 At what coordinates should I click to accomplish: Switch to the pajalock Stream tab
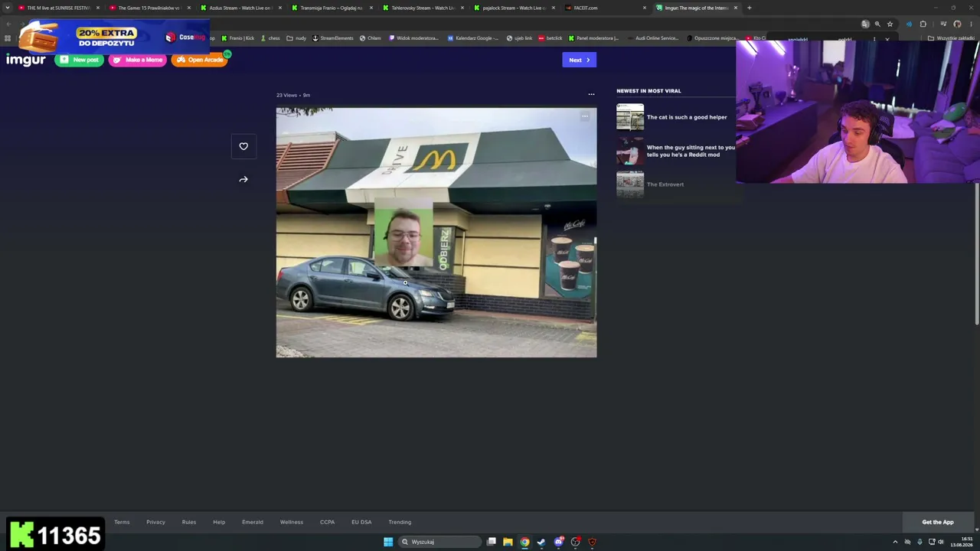(x=514, y=8)
